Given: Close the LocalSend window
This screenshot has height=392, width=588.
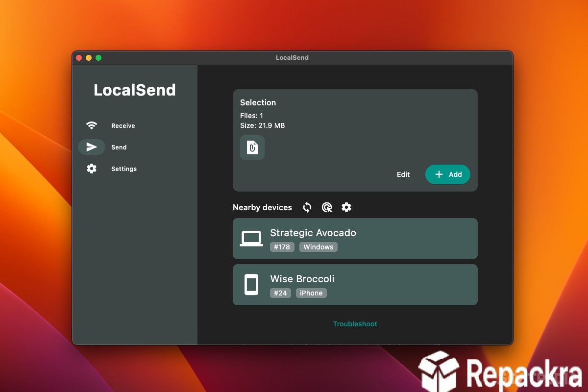Looking at the screenshot, I should pos(79,58).
